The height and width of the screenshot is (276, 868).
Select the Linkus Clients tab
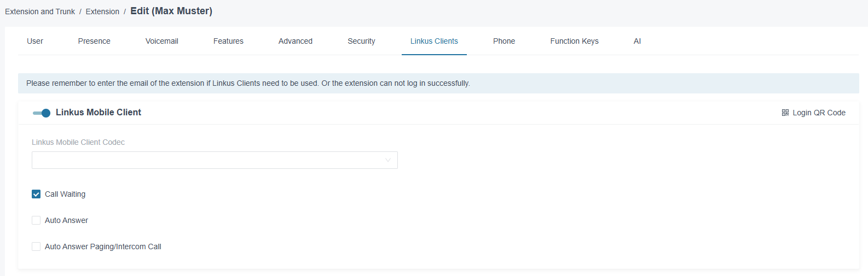pos(434,41)
